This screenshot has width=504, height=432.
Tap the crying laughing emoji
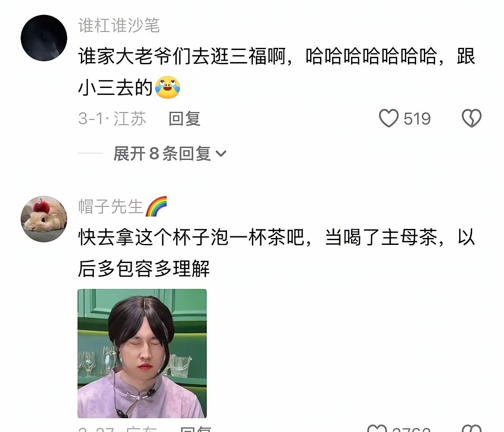coord(168,88)
